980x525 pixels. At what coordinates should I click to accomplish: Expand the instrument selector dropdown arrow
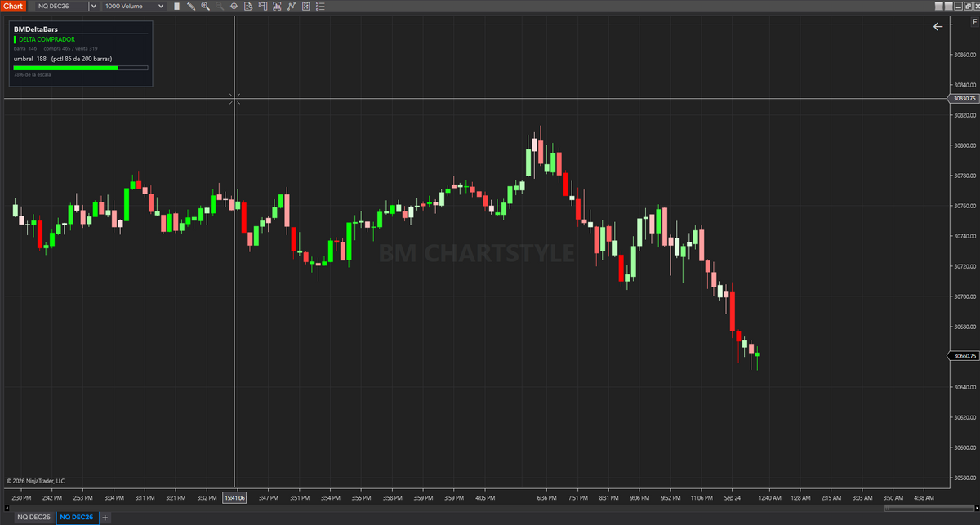[94, 6]
